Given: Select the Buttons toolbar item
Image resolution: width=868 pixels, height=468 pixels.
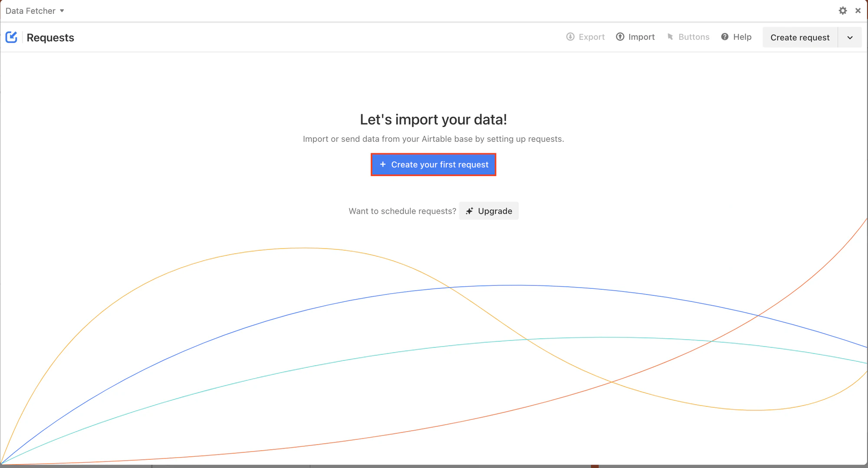Looking at the screenshot, I should click(688, 37).
